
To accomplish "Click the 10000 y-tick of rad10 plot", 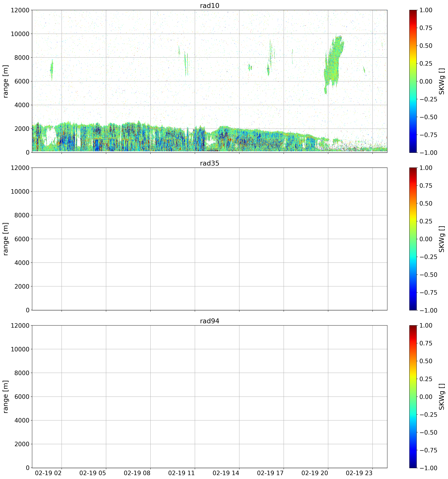I will (x=20, y=34).
